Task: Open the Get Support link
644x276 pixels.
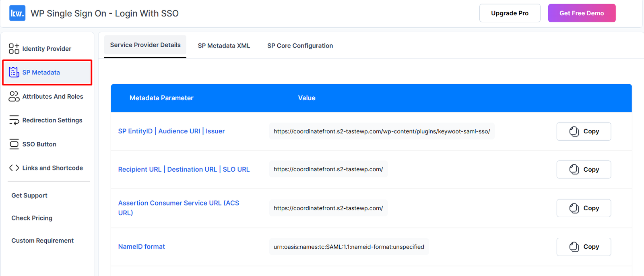Action: click(29, 195)
